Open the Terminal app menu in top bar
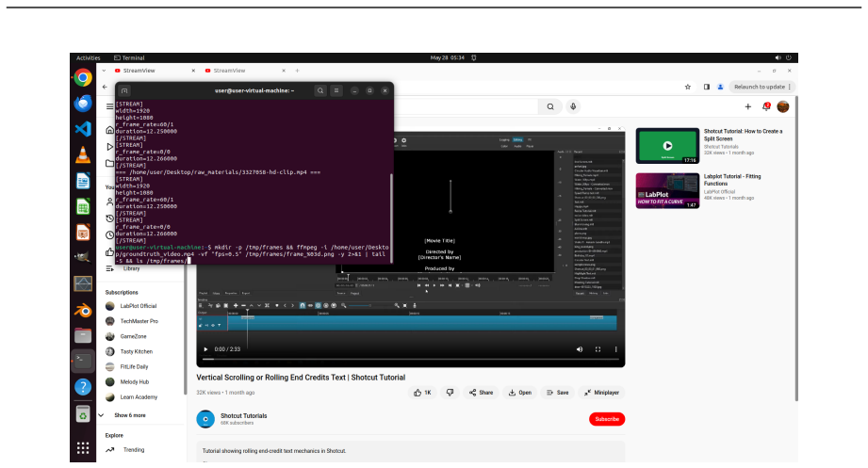868x468 pixels. [x=129, y=57]
